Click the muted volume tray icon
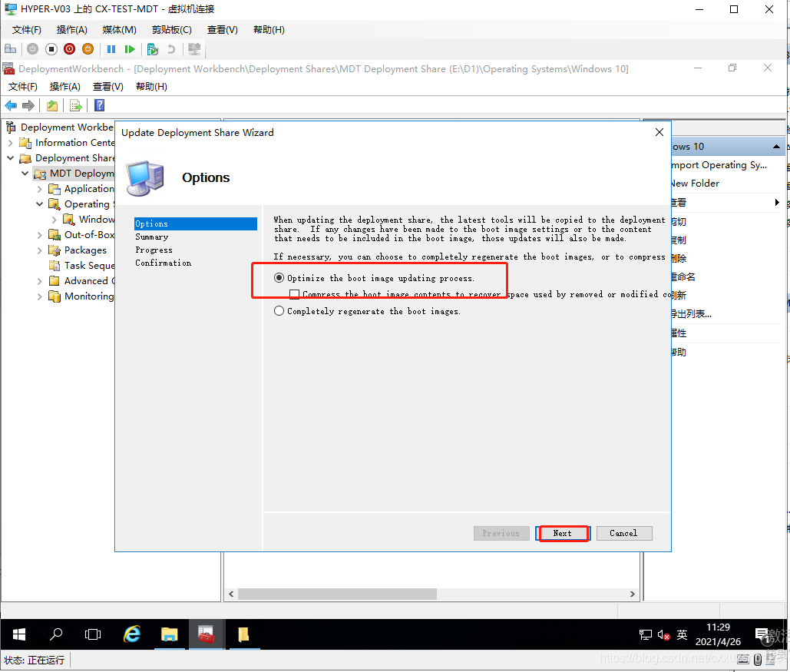The width and height of the screenshot is (790, 672). coord(663,635)
